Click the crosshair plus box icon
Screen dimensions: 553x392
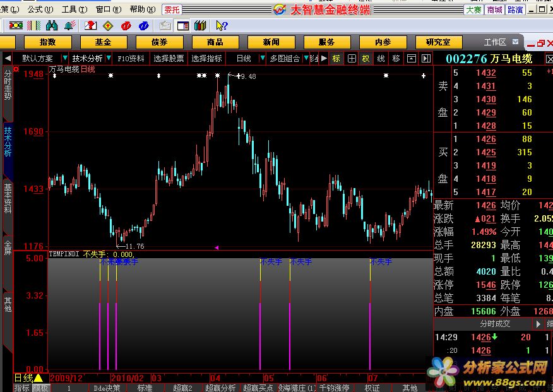[352, 59]
